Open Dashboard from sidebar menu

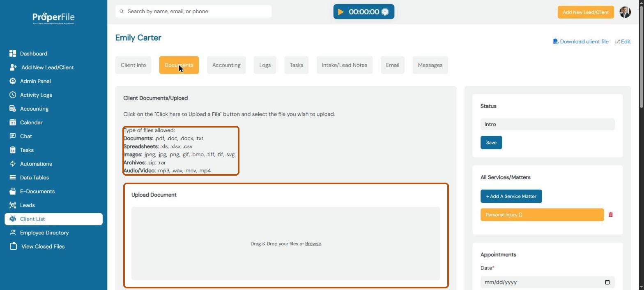34,53
